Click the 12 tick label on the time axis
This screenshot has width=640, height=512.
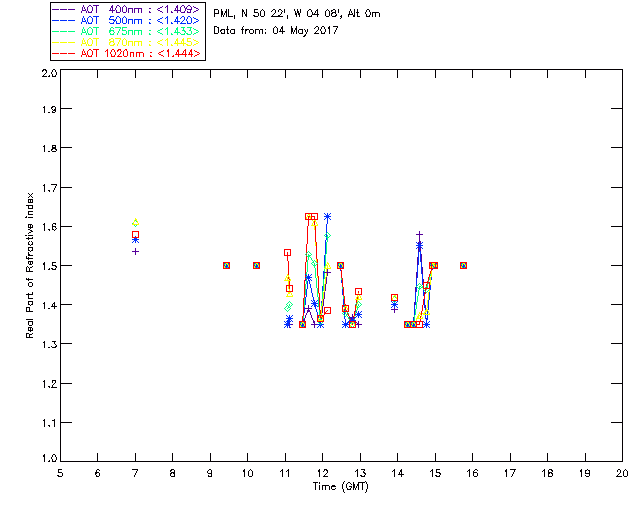point(322,473)
